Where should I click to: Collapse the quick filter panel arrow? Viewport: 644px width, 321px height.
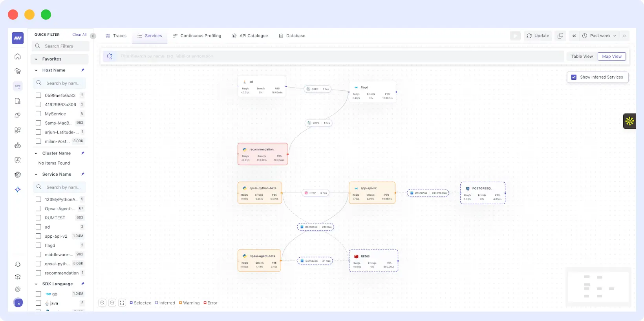tap(93, 36)
